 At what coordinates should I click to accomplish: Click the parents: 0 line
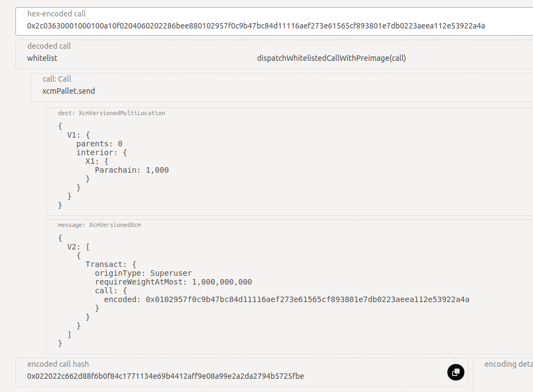(x=99, y=144)
